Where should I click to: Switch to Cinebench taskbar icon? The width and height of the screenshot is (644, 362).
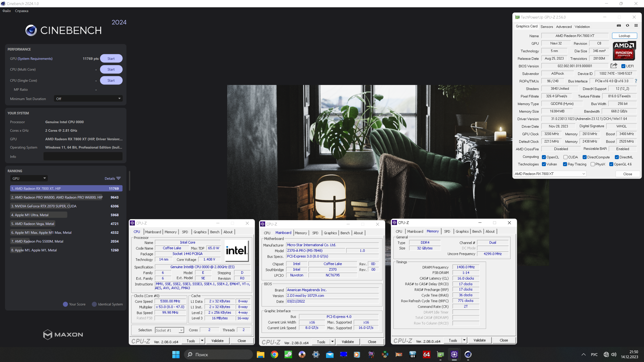(x=468, y=354)
